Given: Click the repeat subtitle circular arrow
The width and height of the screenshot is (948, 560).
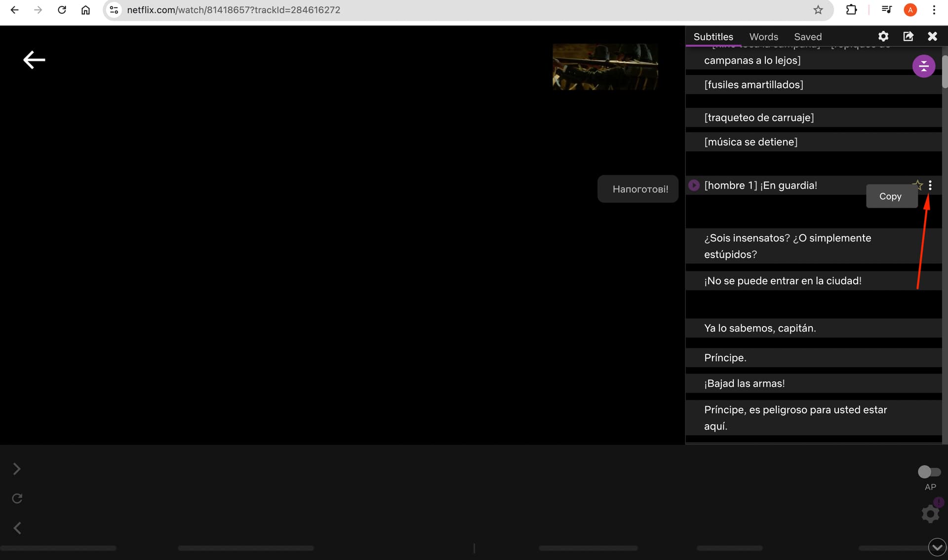Looking at the screenshot, I should click(17, 499).
